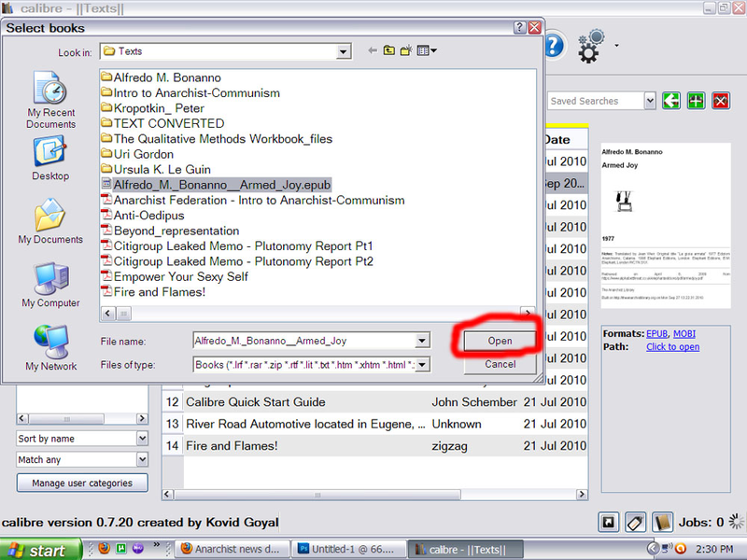
Task: Jump to Desktop in the places bar
Action: (50, 158)
